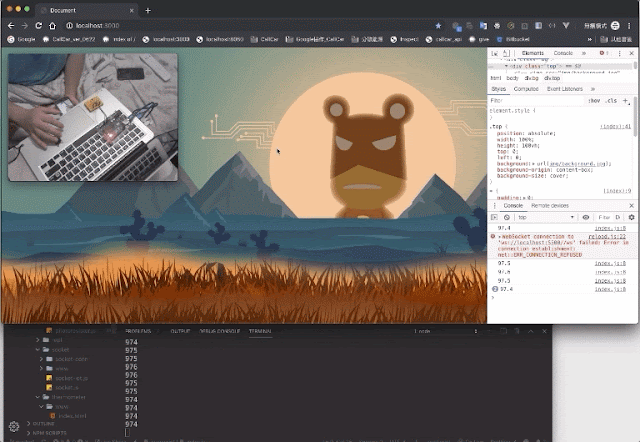
Task: Open console settings gear
Action: tap(631, 218)
